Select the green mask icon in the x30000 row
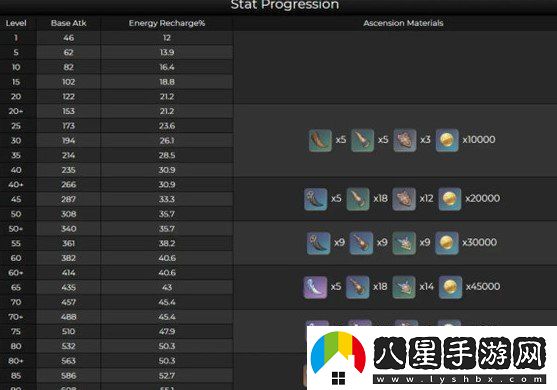This screenshot has width=557, height=390. 404,243
